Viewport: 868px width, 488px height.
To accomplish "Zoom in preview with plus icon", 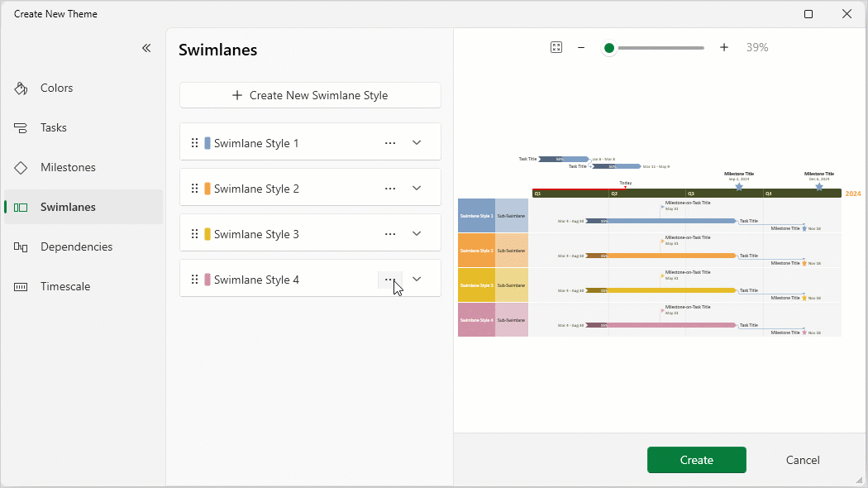I will [724, 48].
